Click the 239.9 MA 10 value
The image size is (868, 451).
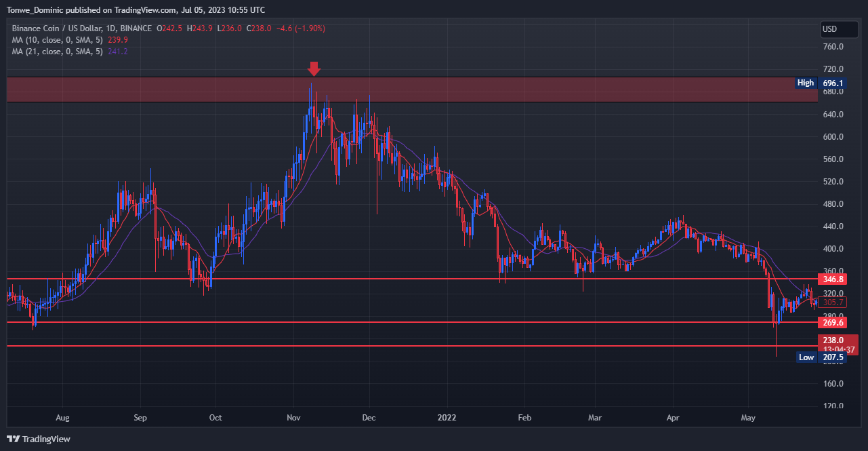117,40
